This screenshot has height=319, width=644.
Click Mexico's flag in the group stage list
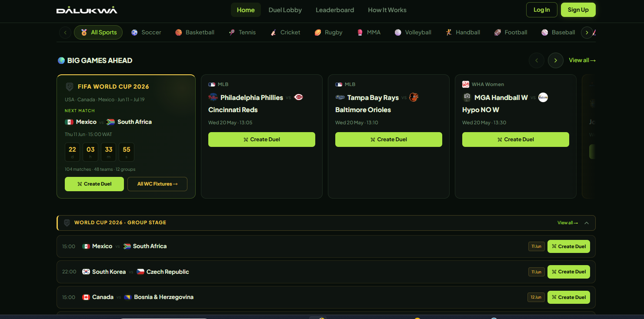point(86,246)
